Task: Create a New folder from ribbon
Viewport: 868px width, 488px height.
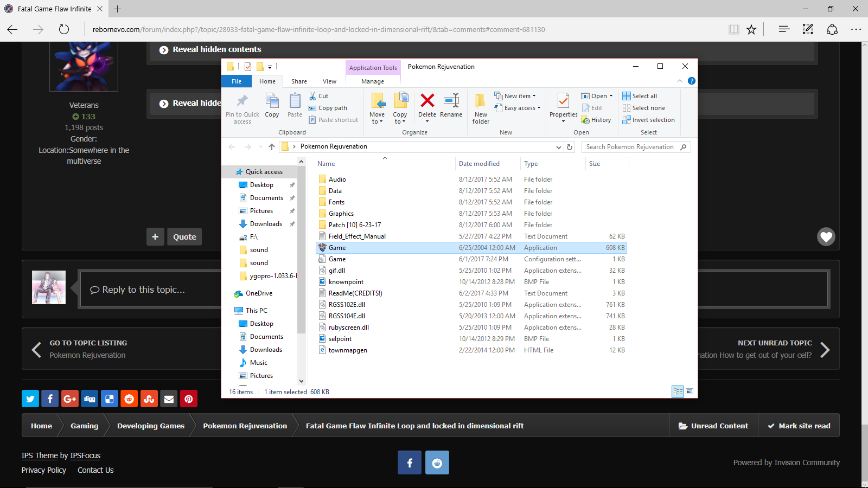Action: click(x=481, y=108)
